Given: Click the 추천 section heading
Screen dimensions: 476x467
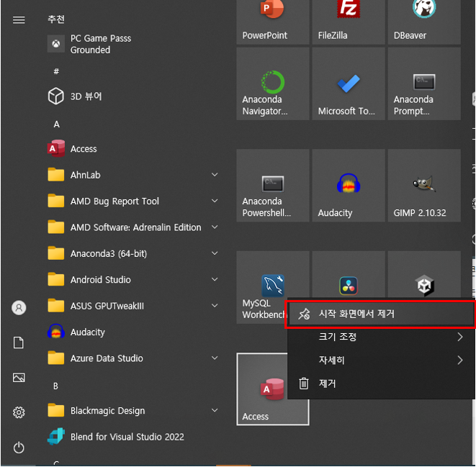Looking at the screenshot, I should [x=56, y=19].
